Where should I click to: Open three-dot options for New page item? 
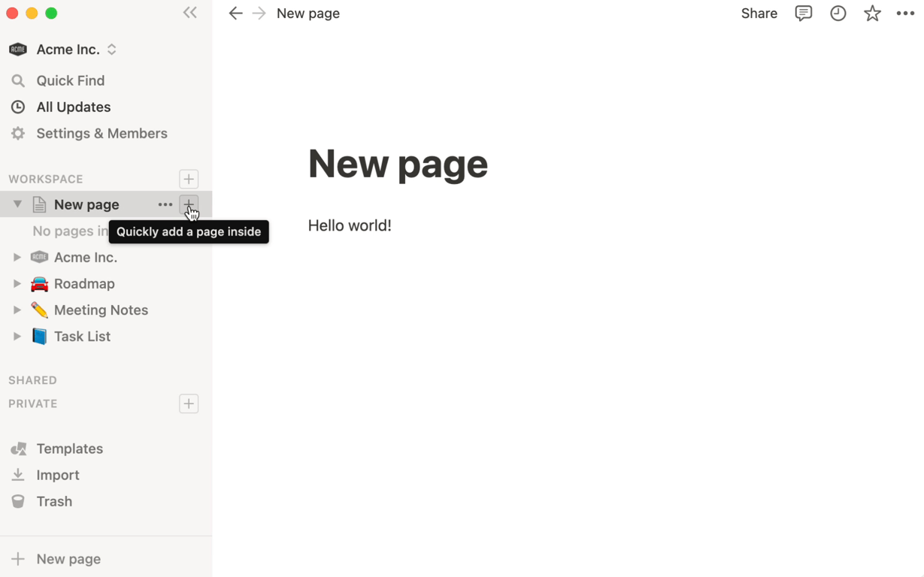coord(165,204)
